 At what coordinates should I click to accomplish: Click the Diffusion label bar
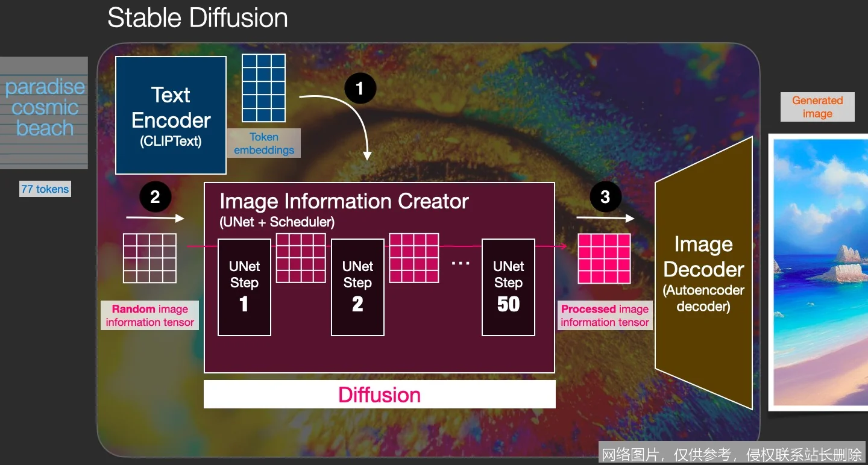[379, 394]
